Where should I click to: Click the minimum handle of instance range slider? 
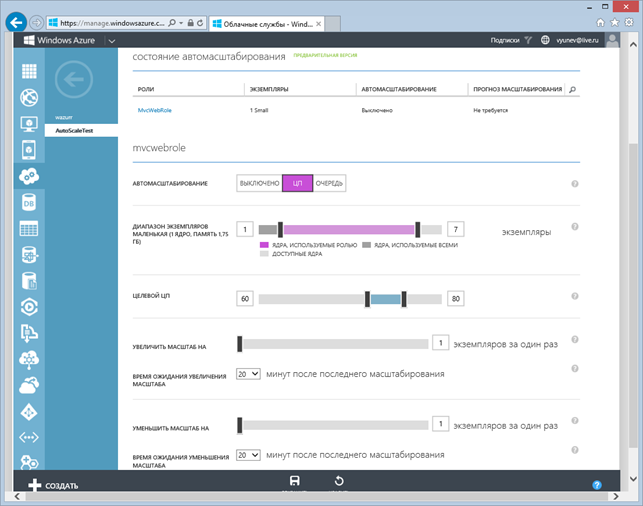point(280,230)
